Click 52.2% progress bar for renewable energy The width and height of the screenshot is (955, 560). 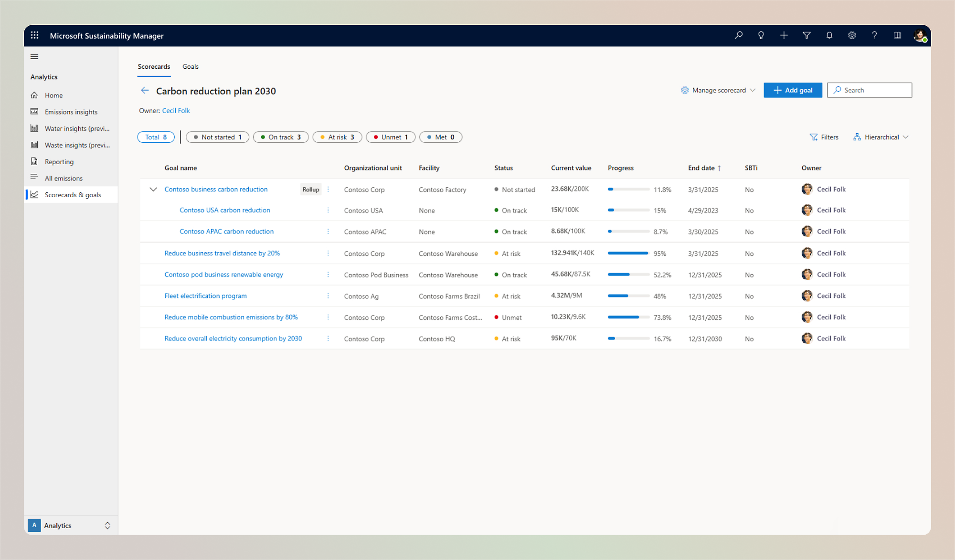pyautogui.click(x=628, y=275)
